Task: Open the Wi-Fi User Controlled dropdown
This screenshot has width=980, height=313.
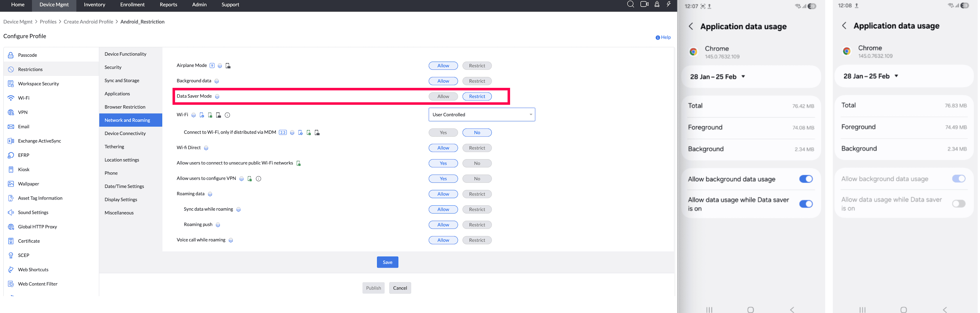Action: coord(482,115)
